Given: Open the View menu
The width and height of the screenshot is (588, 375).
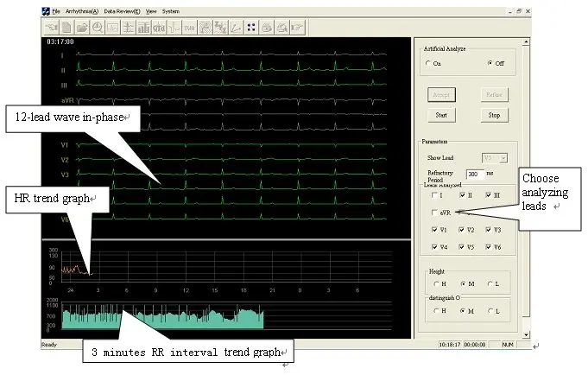Looking at the screenshot, I should [151, 11].
